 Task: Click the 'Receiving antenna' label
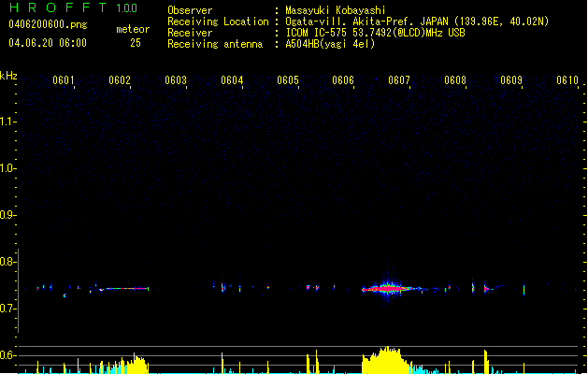pos(215,44)
